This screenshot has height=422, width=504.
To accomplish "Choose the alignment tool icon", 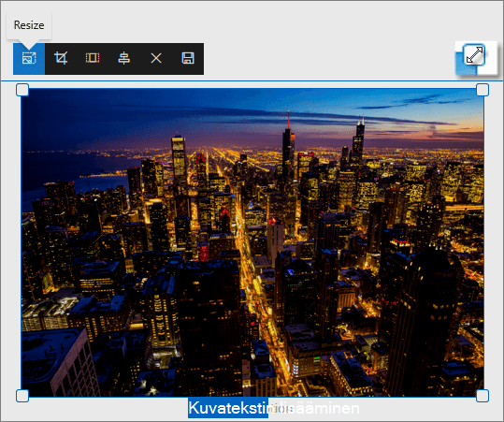I will point(124,59).
